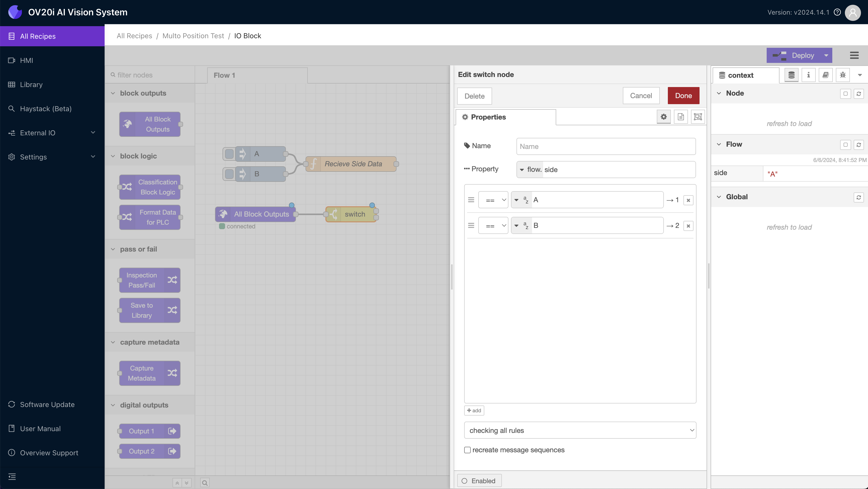Toggle the input checkbox on node A
Image resolution: width=868 pixels, height=489 pixels.
coord(230,154)
